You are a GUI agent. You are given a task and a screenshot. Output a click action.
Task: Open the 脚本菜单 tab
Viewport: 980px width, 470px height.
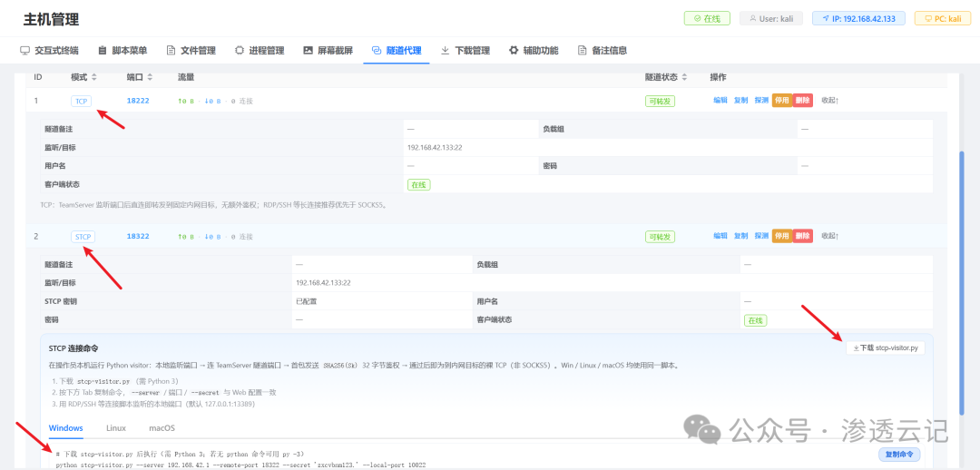122,51
